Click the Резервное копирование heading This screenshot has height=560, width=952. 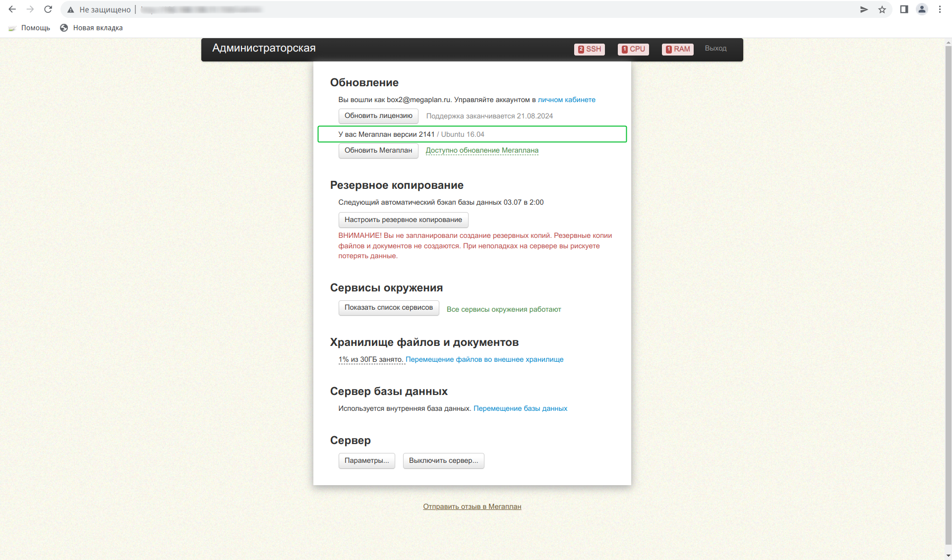pos(397,185)
